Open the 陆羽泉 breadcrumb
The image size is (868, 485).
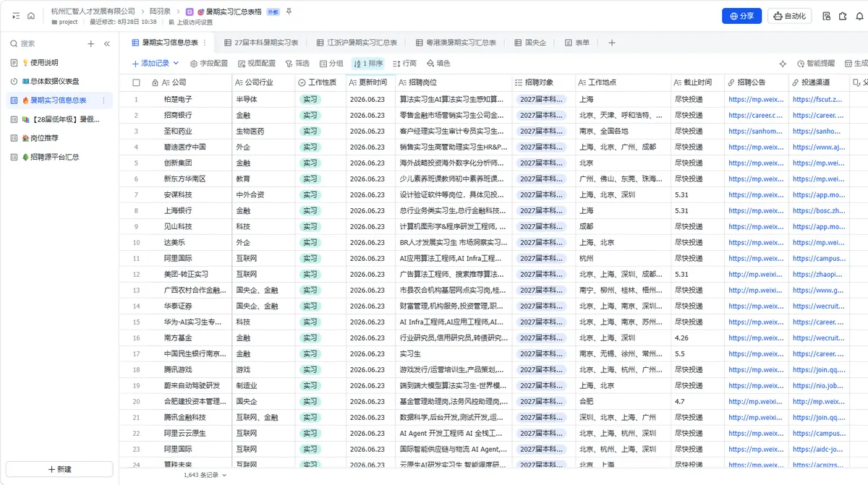point(161,12)
